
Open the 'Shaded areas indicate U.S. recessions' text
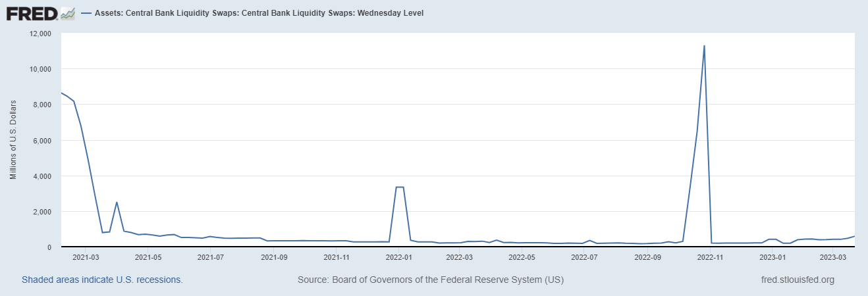102,280
